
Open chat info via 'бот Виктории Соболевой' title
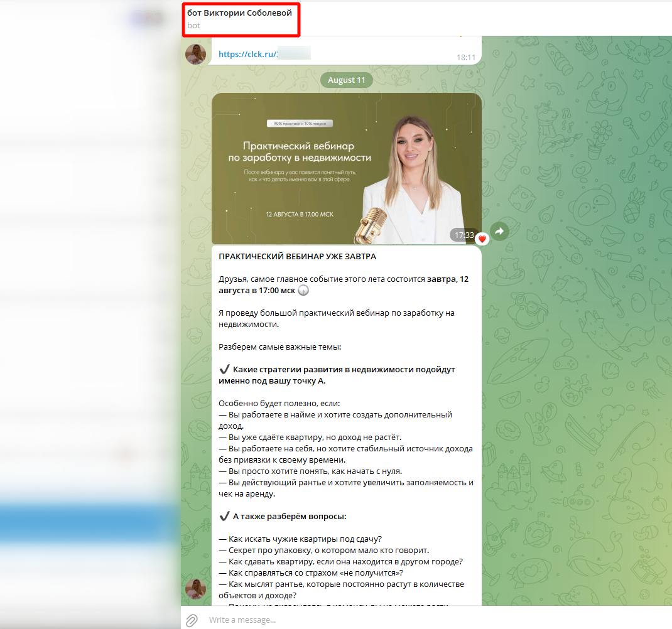[239, 13]
